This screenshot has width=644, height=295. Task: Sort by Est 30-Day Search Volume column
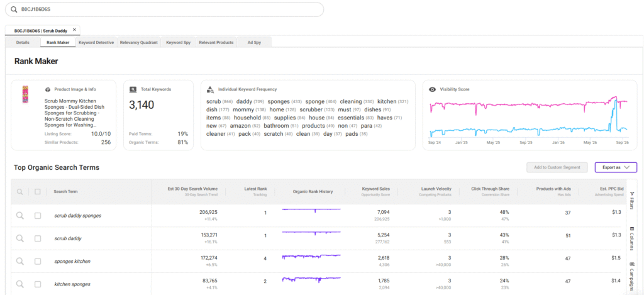[192, 189]
